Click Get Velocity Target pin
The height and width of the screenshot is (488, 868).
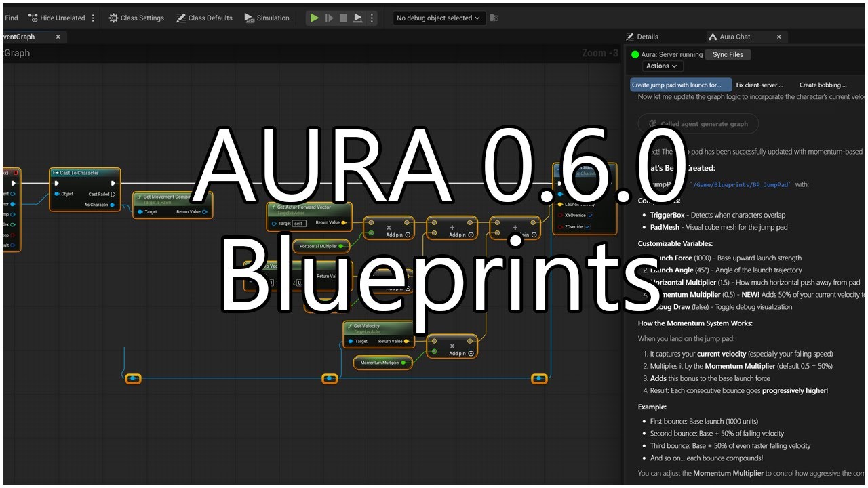351,341
